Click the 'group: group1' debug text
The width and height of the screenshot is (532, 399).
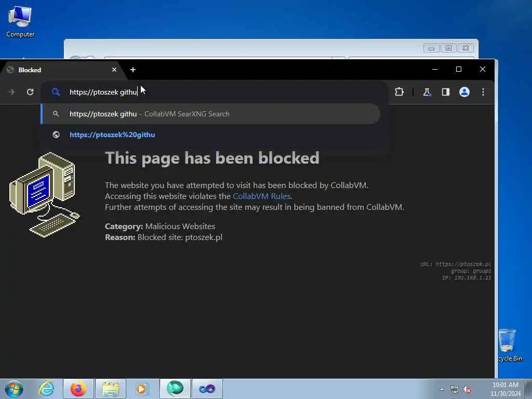pos(471,271)
